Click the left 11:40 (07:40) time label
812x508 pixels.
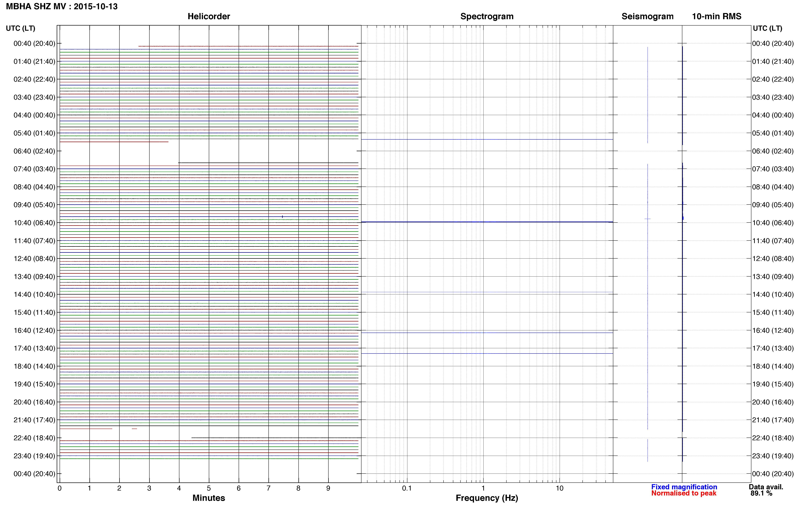point(34,241)
